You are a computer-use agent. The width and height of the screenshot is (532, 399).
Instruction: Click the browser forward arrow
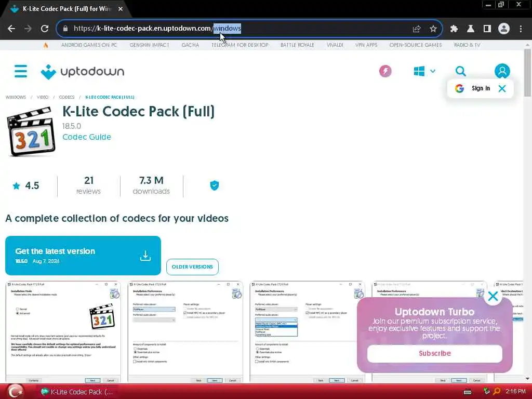28,29
